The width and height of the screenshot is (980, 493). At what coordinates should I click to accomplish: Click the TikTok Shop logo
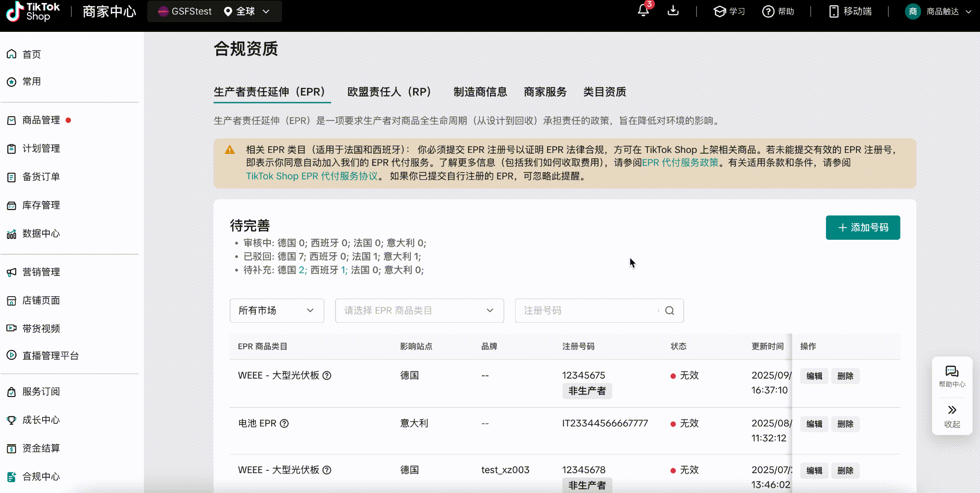[33, 11]
